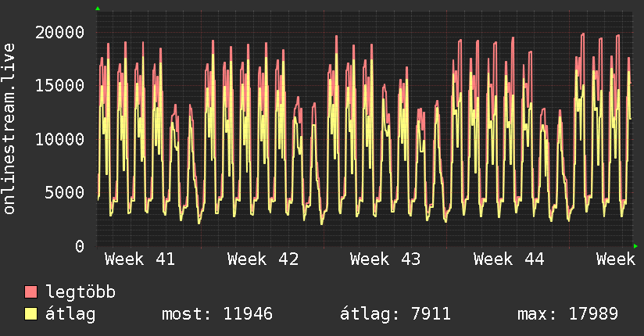Viewport: 644px width, 336px height.
Task: Click the Week 42 axis label
Action: (263, 259)
